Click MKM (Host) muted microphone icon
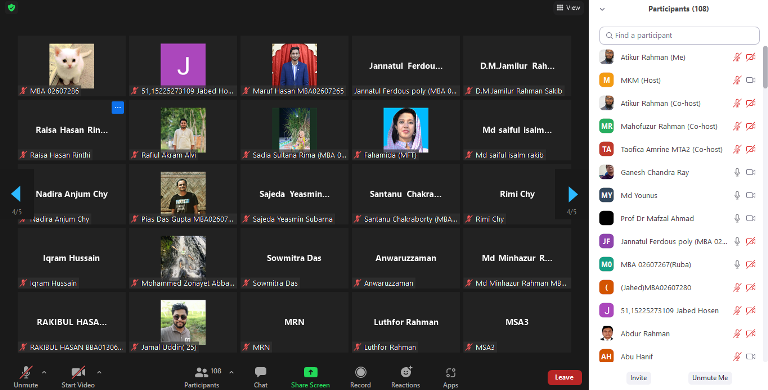The height and width of the screenshot is (390, 768). 737,80
